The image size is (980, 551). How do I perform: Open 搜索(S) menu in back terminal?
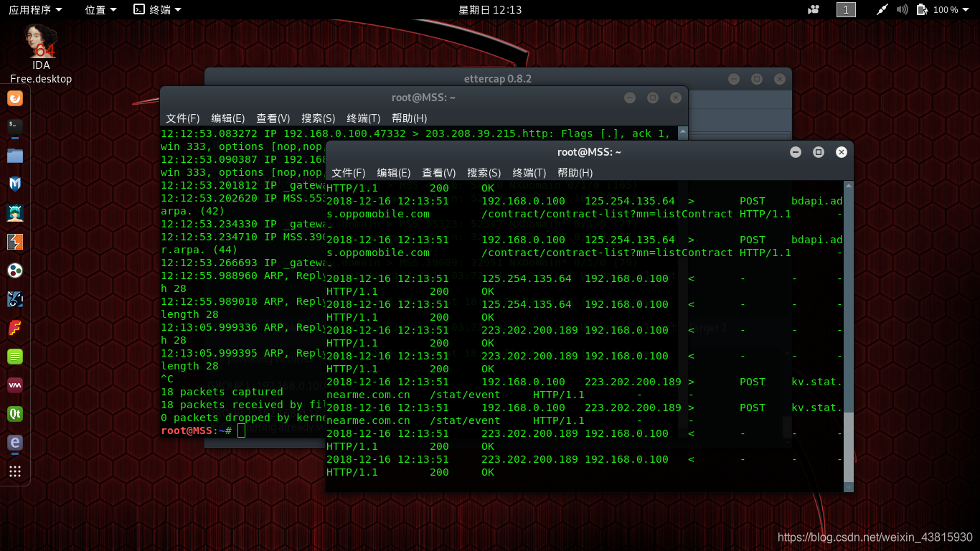(319, 118)
